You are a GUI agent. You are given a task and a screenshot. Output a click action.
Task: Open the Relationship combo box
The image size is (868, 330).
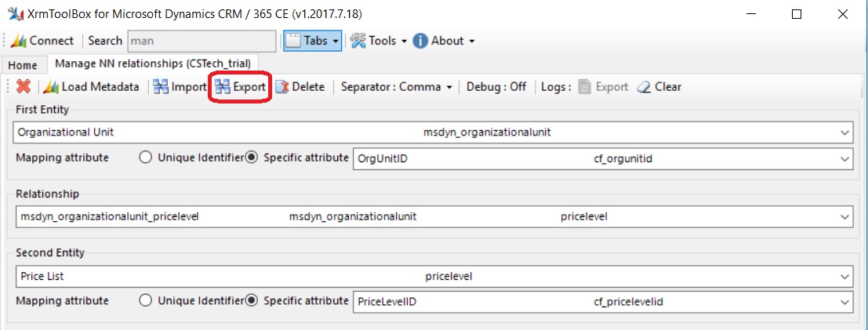pyautogui.click(x=434, y=217)
